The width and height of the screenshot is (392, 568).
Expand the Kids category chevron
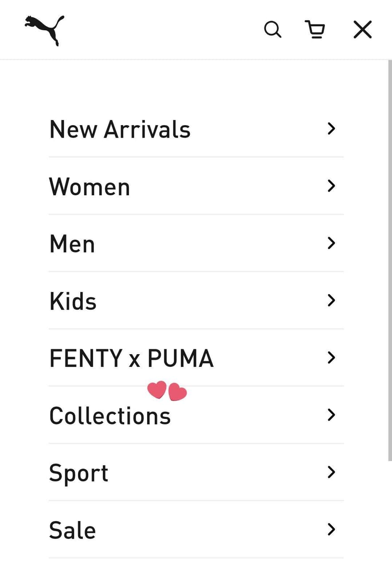pos(331,300)
